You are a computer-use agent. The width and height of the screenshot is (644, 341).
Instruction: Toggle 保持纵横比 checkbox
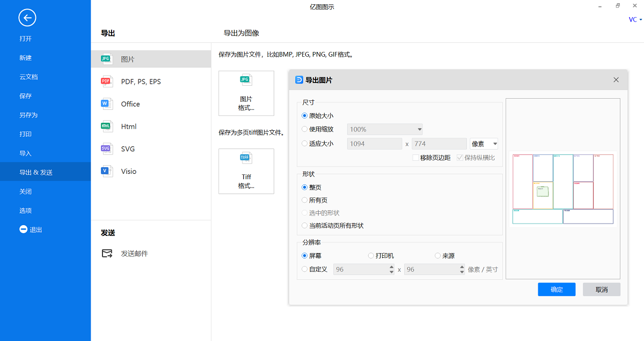click(x=459, y=158)
